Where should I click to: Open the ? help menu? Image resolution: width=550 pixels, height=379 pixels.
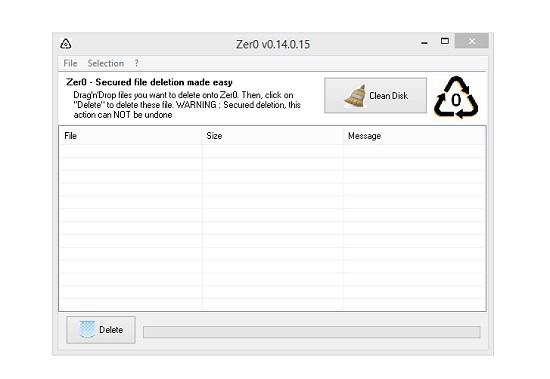[x=136, y=64]
